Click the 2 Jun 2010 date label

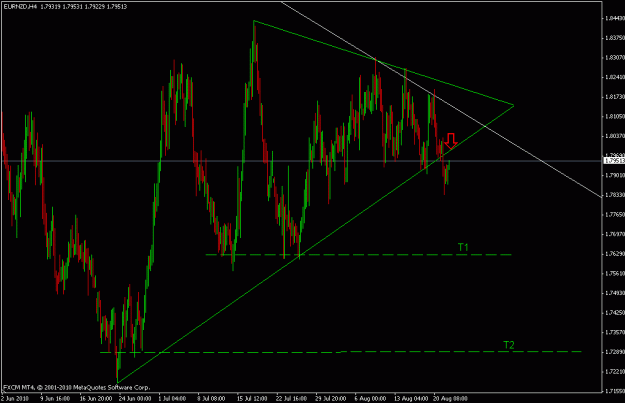click(x=15, y=398)
